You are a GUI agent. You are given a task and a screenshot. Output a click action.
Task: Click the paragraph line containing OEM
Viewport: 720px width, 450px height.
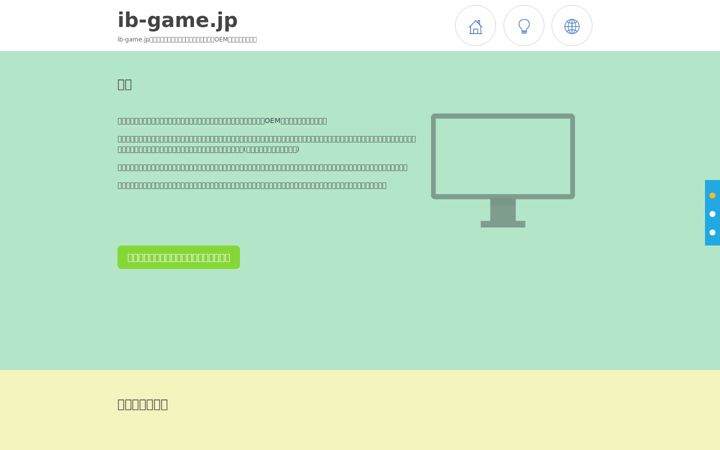(222, 121)
